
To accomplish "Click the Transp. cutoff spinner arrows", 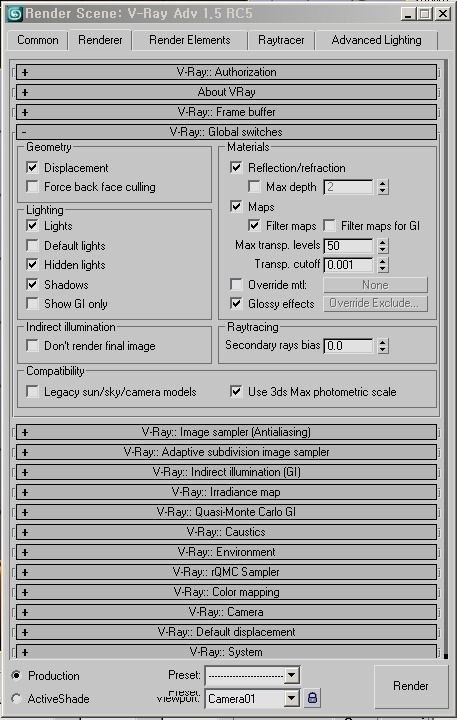I will pyautogui.click(x=383, y=265).
